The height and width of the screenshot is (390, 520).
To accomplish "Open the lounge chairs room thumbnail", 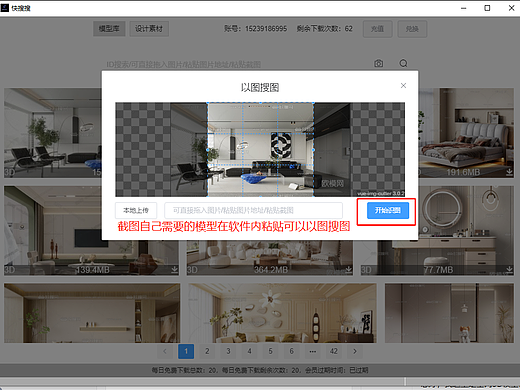I will tap(53, 133).
